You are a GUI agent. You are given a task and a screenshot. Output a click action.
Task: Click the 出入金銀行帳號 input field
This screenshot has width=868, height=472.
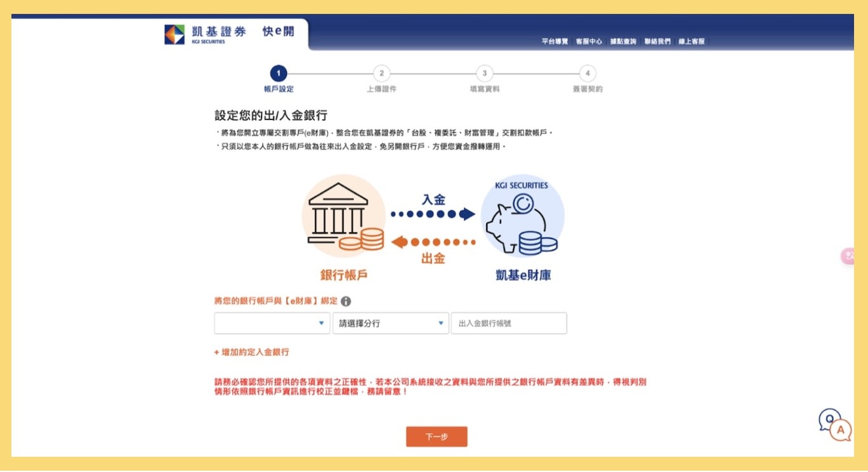pos(508,323)
